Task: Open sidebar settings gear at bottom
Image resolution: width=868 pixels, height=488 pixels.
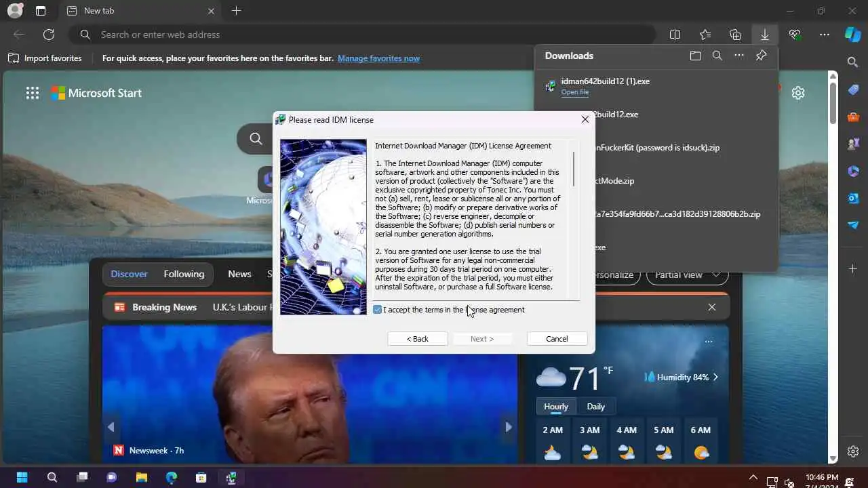Action: coord(853,451)
